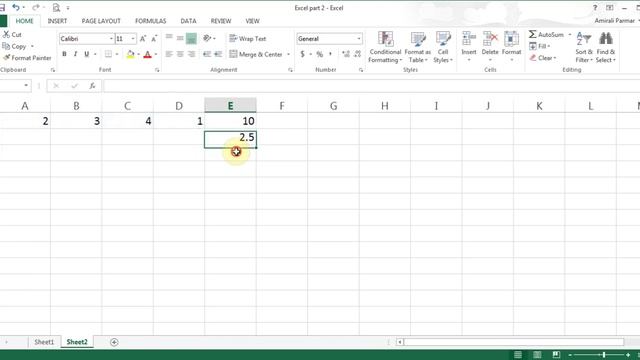Open Conditional Formatting menu
Viewport: 640px width, 360px height.
pyautogui.click(x=385, y=47)
